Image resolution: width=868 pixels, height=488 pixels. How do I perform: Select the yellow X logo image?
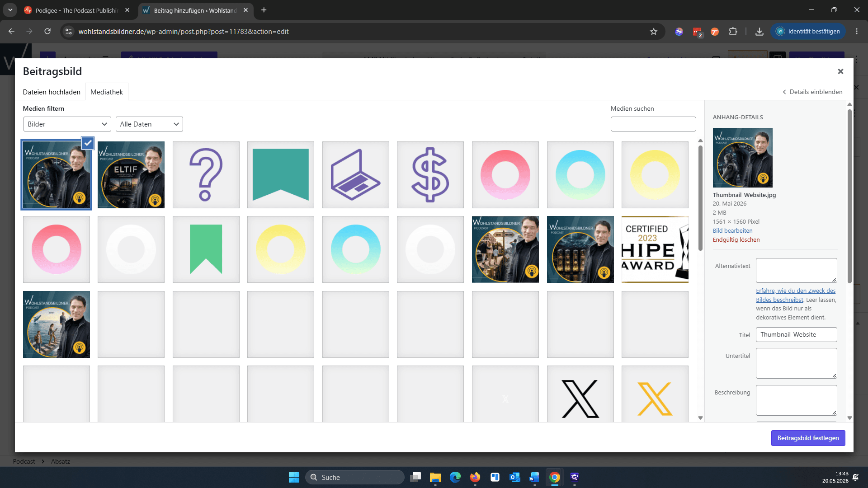pos(655,394)
